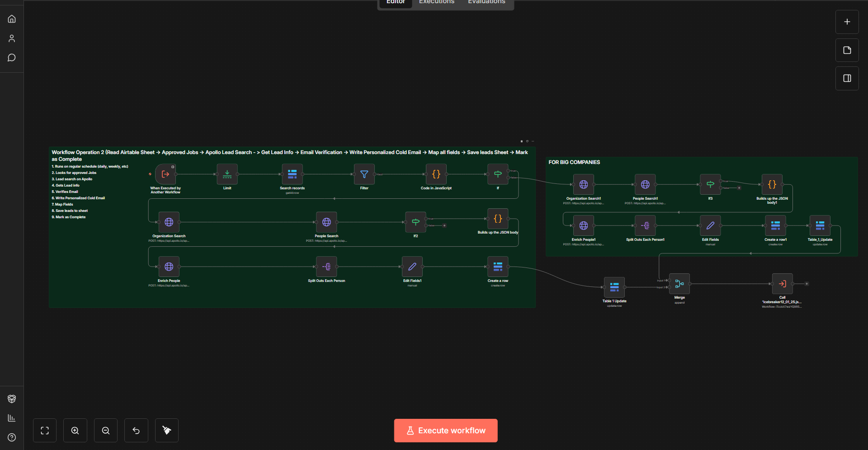The width and height of the screenshot is (868, 450).
Task: Add a new node with plus button
Action: pos(847,22)
